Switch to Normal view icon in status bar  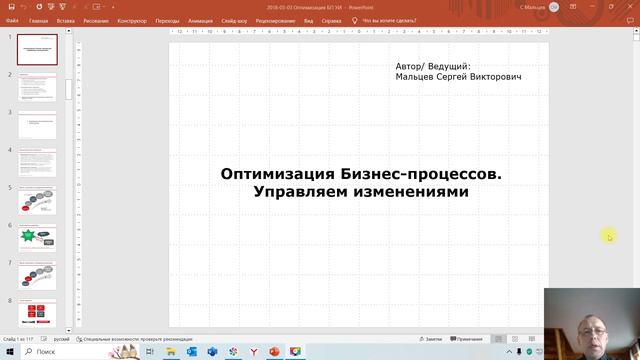pos(498,339)
